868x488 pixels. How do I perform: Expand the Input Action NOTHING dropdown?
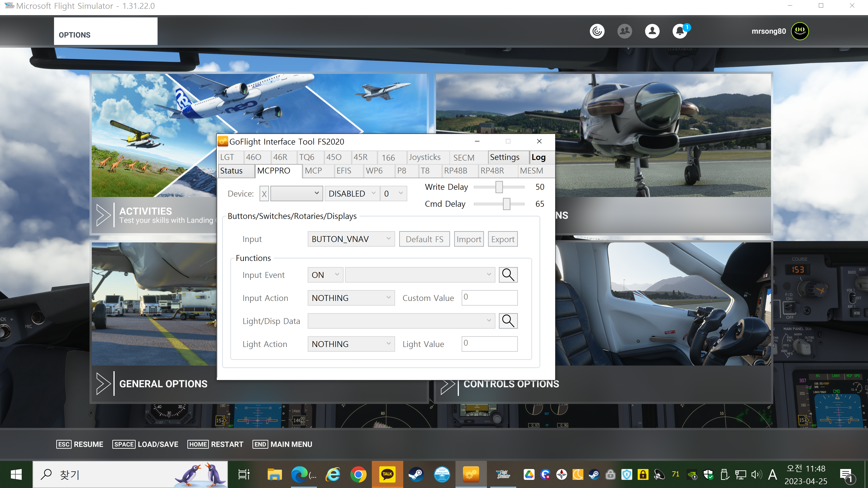[x=351, y=298]
